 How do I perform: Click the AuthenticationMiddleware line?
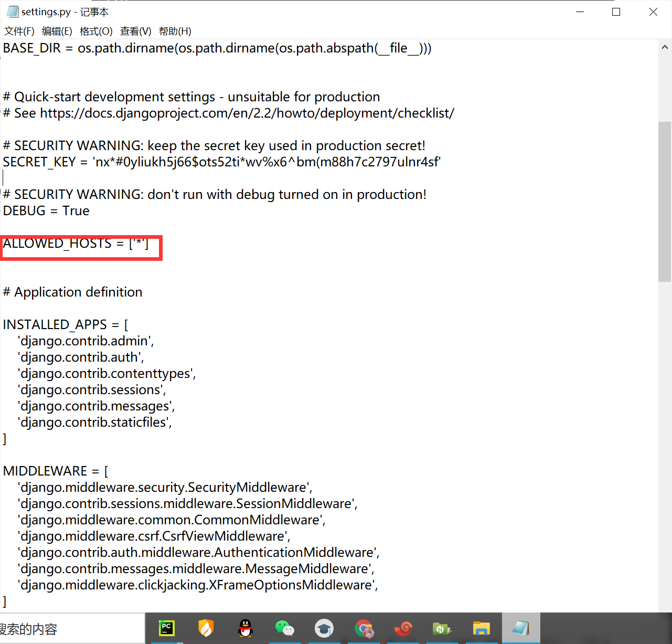click(x=199, y=553)
